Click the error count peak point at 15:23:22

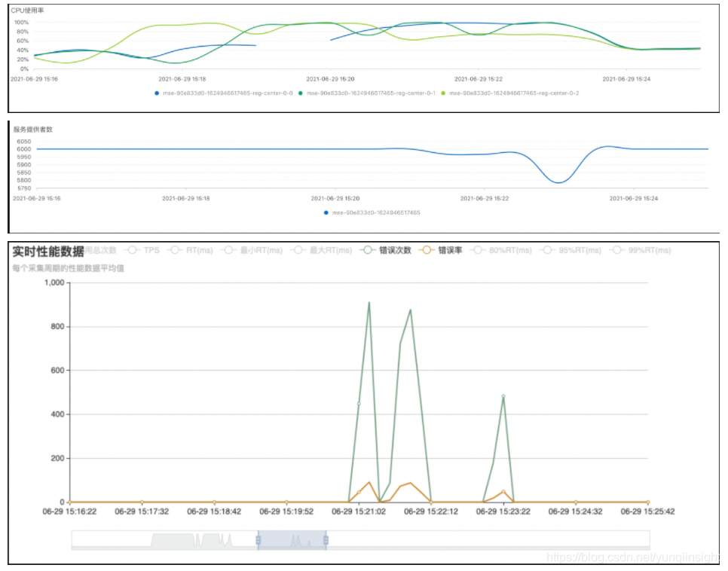[x=503, y=396]
